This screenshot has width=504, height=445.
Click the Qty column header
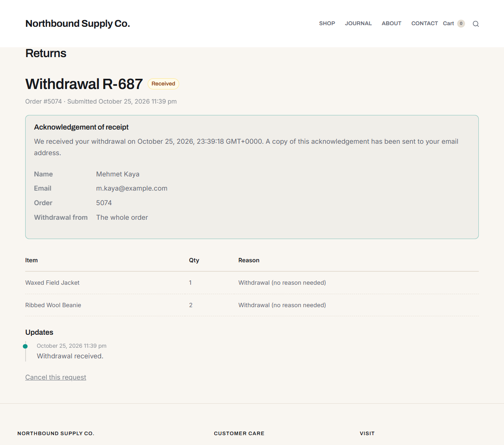(194, 260)
